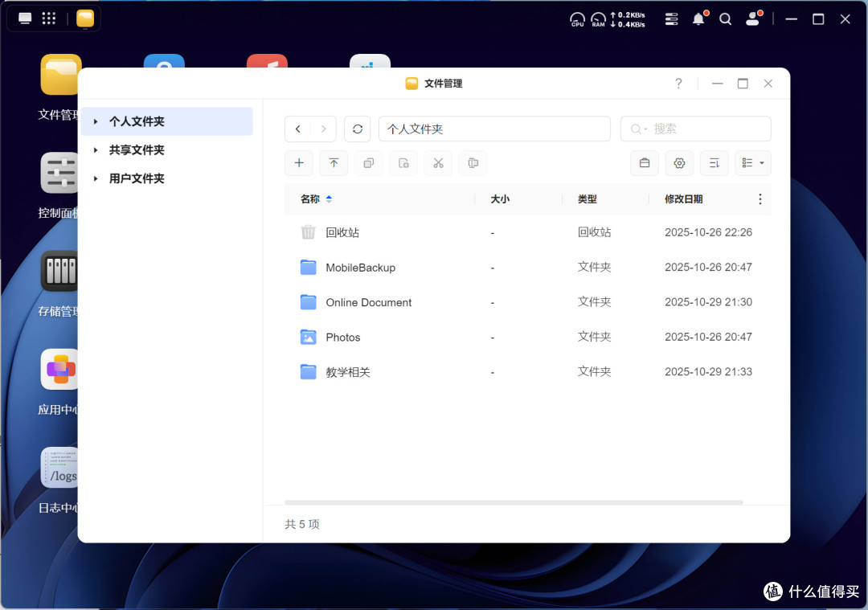
Task: Click the refresh button
Action: point(358,129)
